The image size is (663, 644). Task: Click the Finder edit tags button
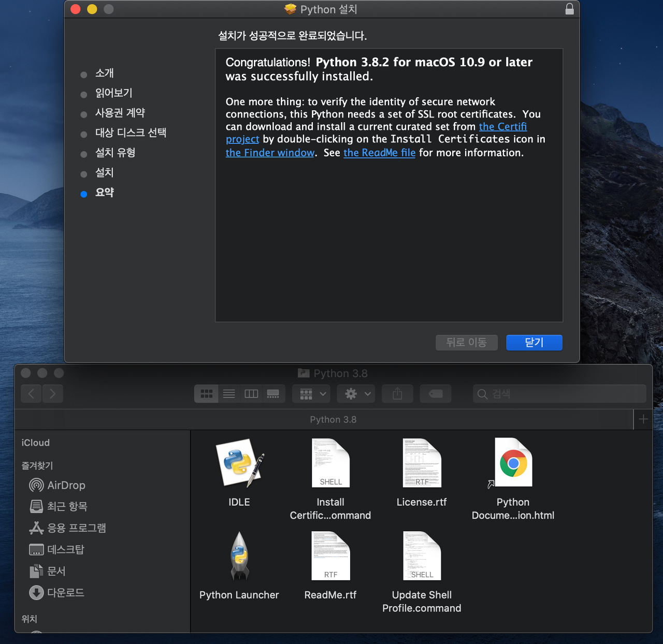pos(436,394)
